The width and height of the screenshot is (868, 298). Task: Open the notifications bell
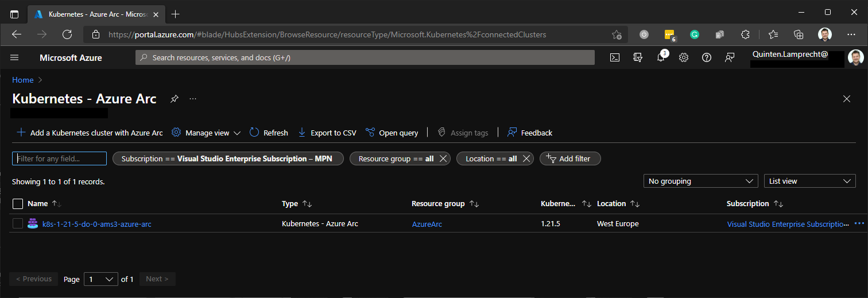point(661,57)
